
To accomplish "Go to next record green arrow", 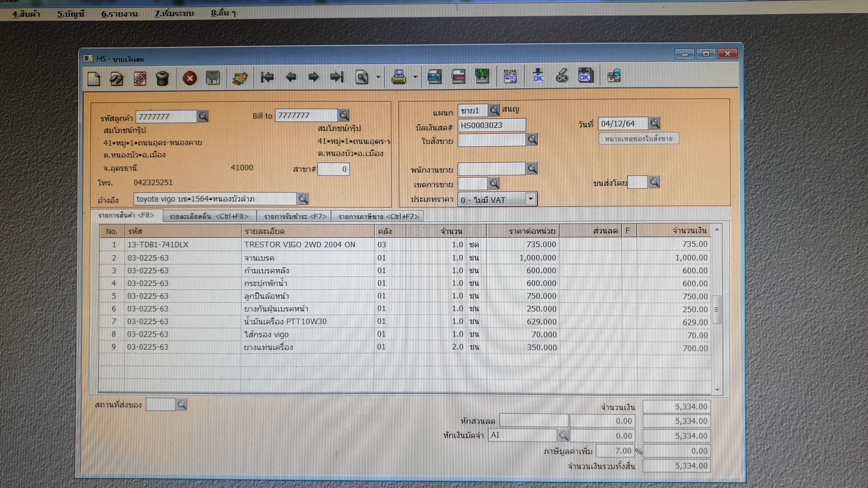I will pyautogui.click(x=313, y=77).
